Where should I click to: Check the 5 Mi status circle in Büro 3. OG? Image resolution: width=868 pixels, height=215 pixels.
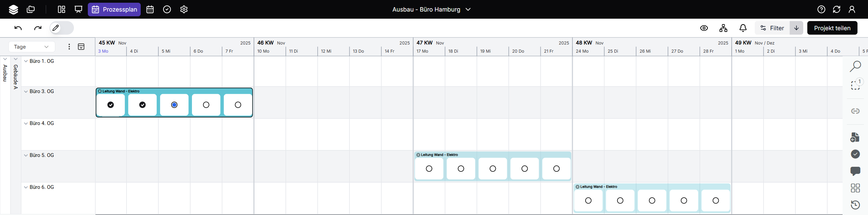(174, 105)
